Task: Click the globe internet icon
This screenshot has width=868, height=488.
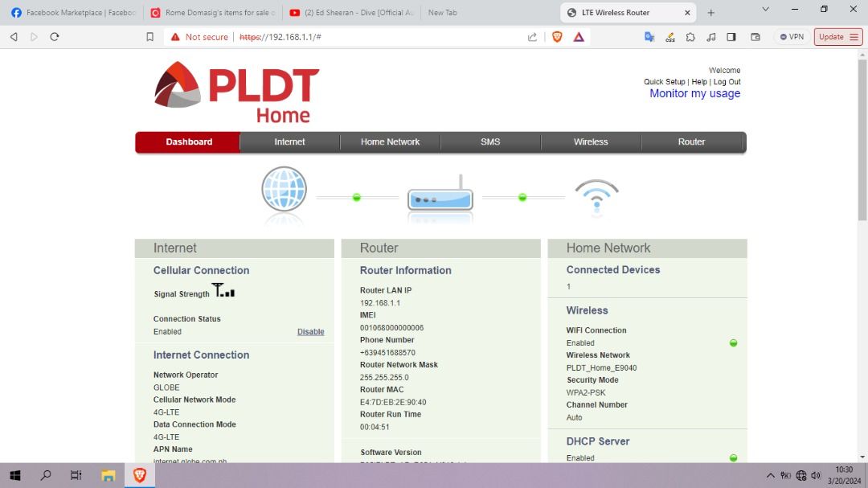Action: pyautogui.click(x=284, y=189)
